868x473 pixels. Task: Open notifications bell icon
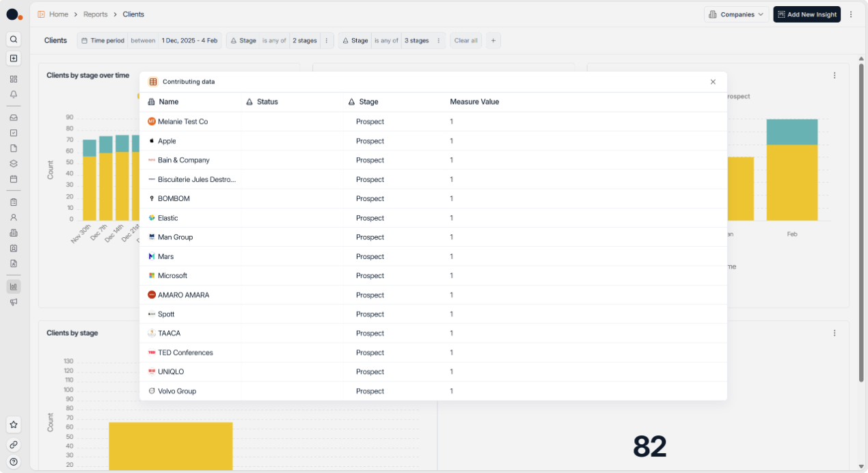14,94
